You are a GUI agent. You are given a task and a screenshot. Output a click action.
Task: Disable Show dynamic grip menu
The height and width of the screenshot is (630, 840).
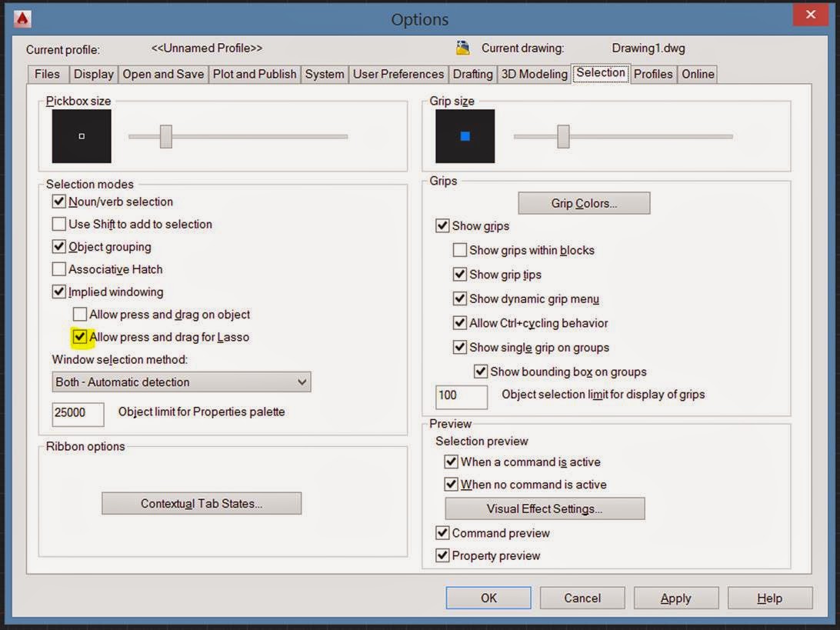tap(459, 298)
